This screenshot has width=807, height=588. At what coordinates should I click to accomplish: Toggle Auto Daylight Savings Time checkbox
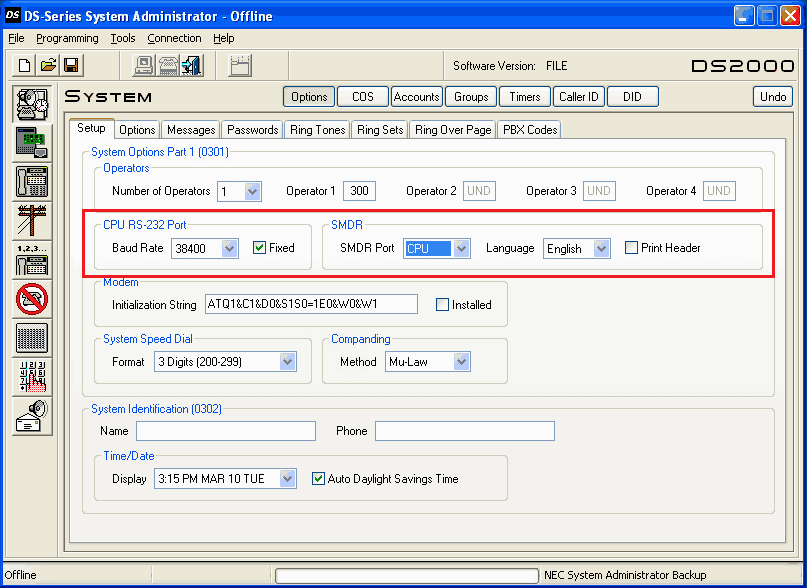pyautogui.click(x=319, y=479)
